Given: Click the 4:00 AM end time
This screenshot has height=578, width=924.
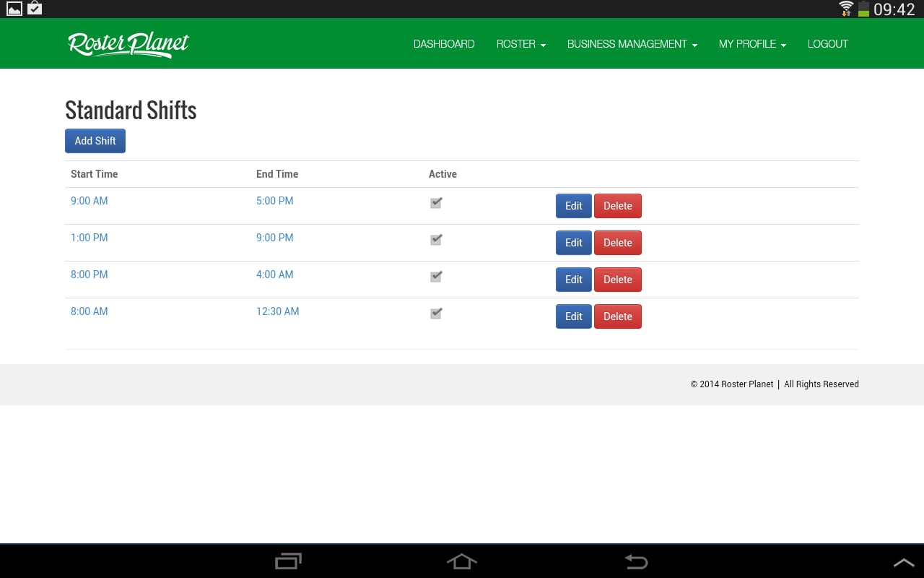Looking at the screenshot, I should pos(275,275).
